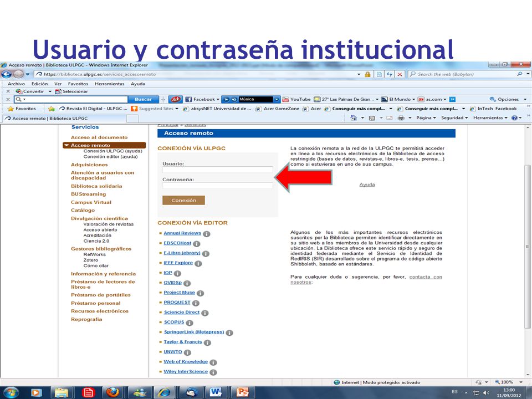Click the page vertical scrollbar
532x399 pixels.
coord(527,246)
